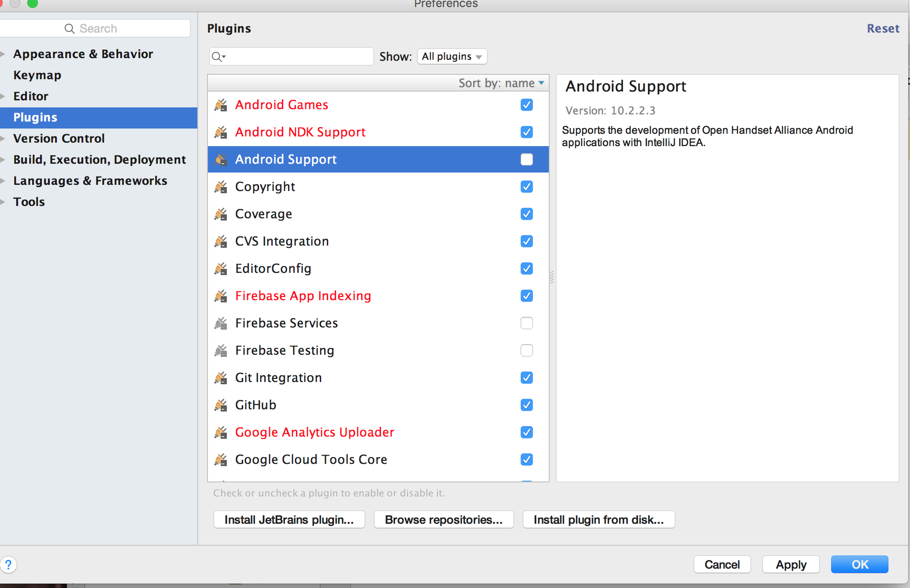Select the Firebase Testing row text

point(285,350)
